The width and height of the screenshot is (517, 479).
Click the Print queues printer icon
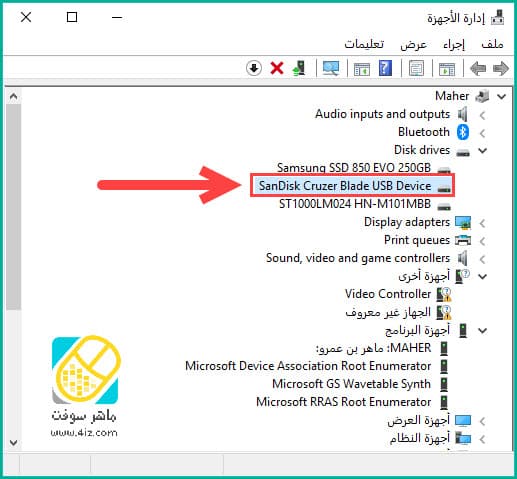463,240
